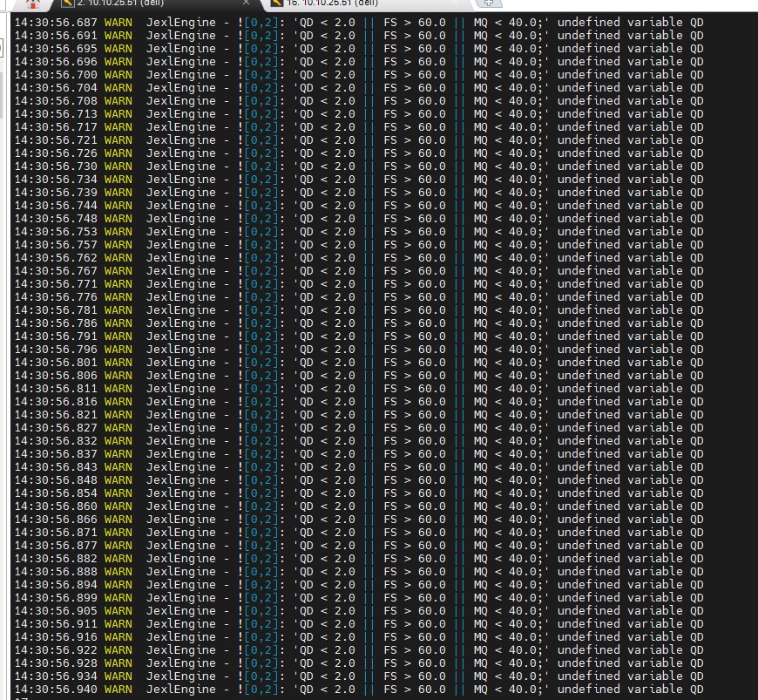The width and height of the screenshot is (758, 700).
Task: Click the timestamp 14:30:56.894
Action: [56, 584]
